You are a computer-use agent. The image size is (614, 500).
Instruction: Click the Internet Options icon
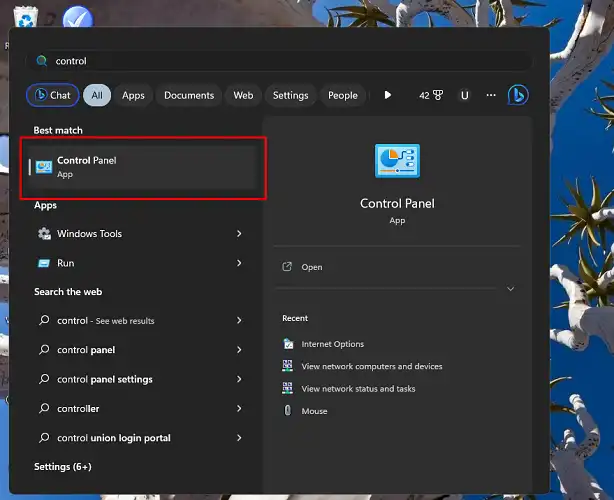(288, 344)
